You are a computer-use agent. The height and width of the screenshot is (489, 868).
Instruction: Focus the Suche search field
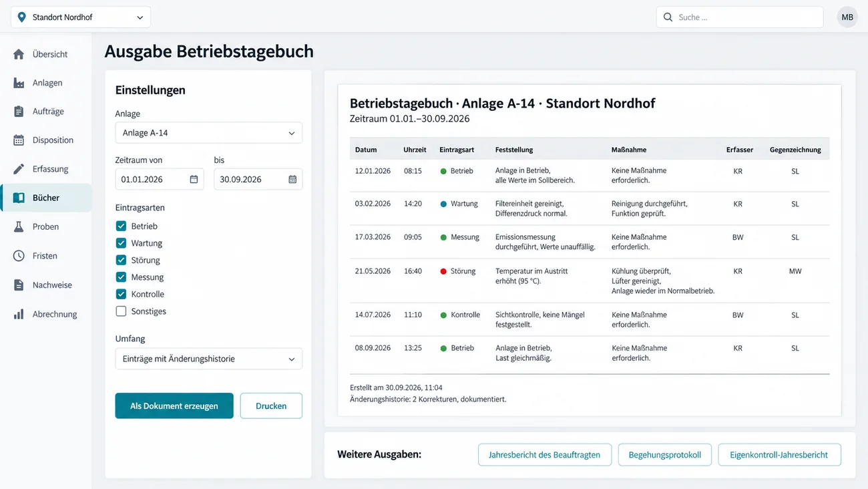740,17
